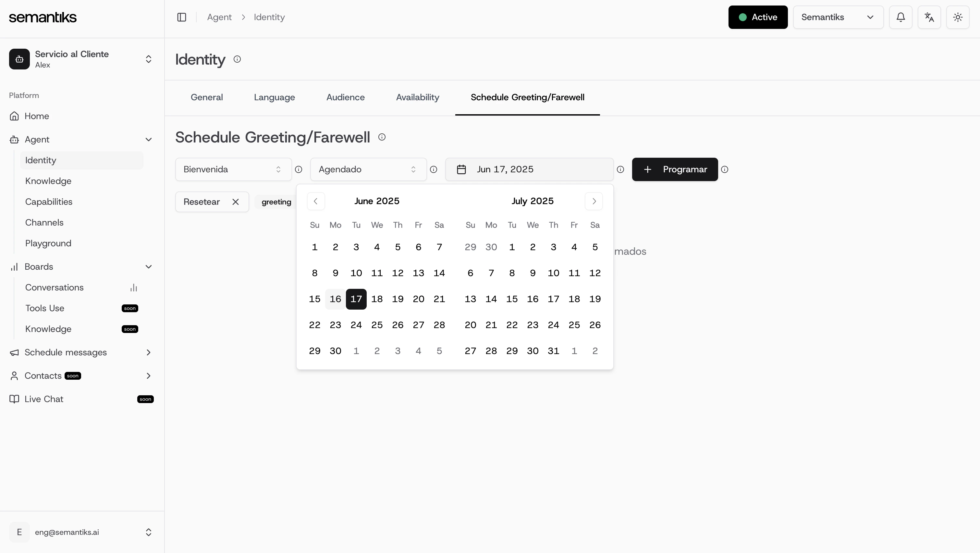Open the Bienvenida type dropdown

pyautogui.click(x=233, y=169)
